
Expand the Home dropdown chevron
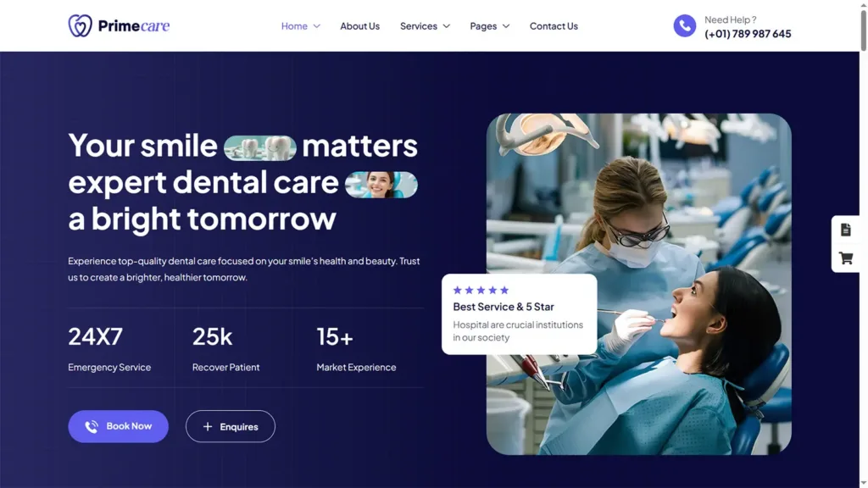point(317,26)
